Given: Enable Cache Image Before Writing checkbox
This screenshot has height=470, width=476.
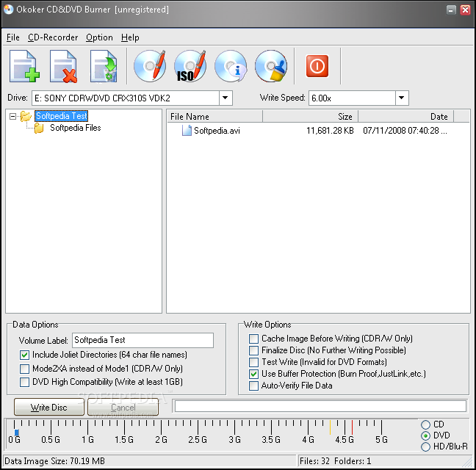Looking at the screenshot, I should click(253, 339).
